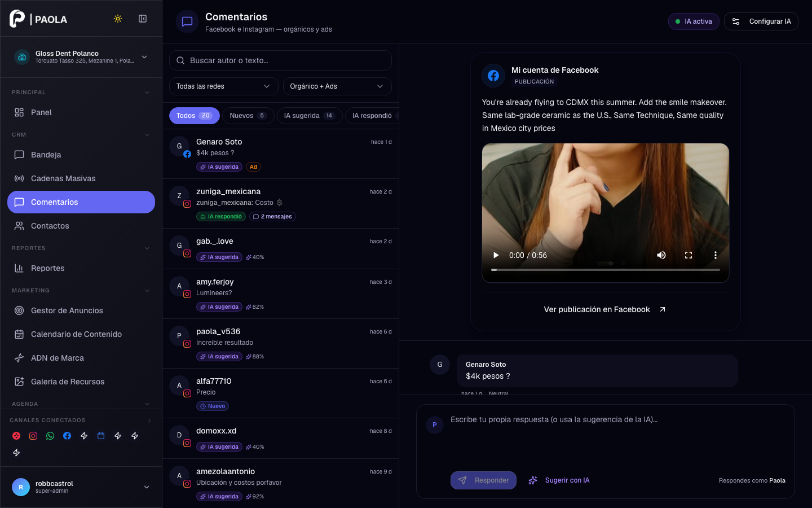Open the red connected channel icon
Viewport: 812px width, 508px height.
point(16,436)
